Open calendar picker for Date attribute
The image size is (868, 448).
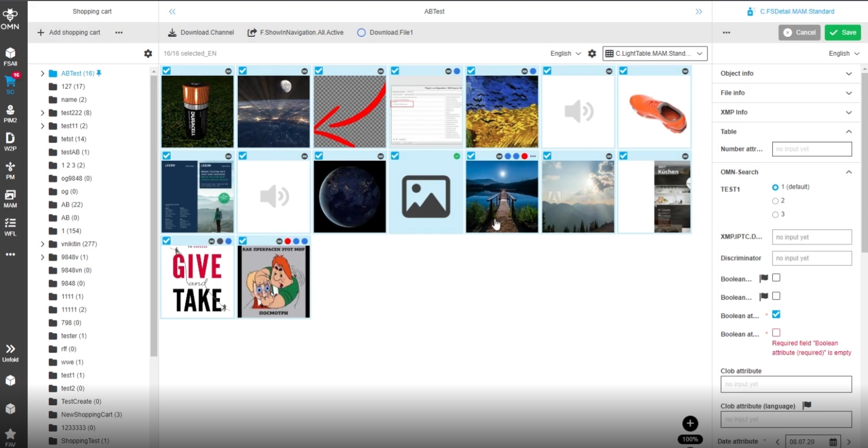pyautogui.click(x=833, y=441)
